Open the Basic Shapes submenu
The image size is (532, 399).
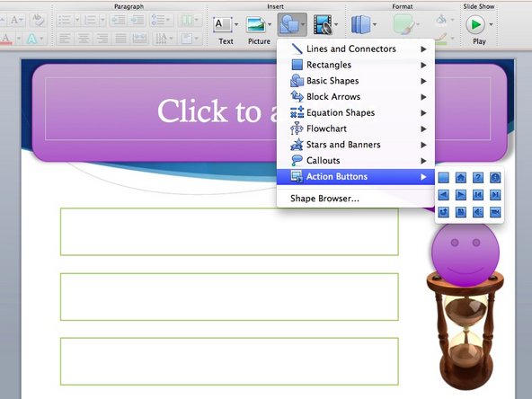click(x=356, y=81)
